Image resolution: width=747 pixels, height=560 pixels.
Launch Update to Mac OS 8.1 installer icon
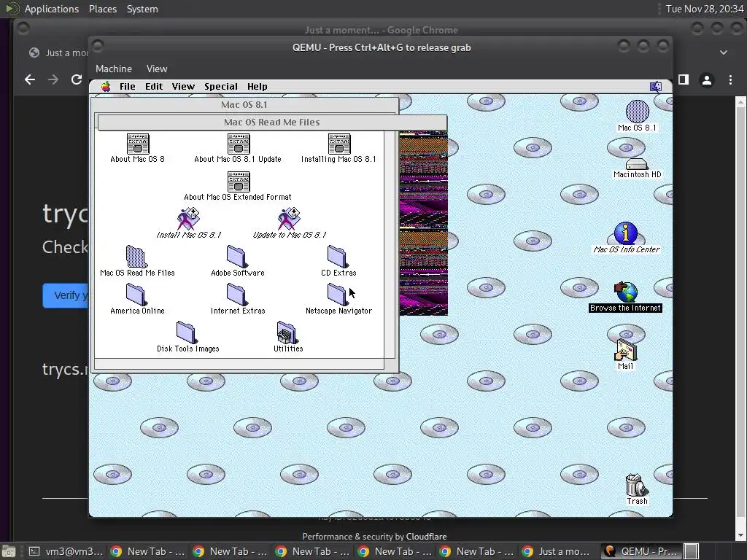(x=289, y=219)
